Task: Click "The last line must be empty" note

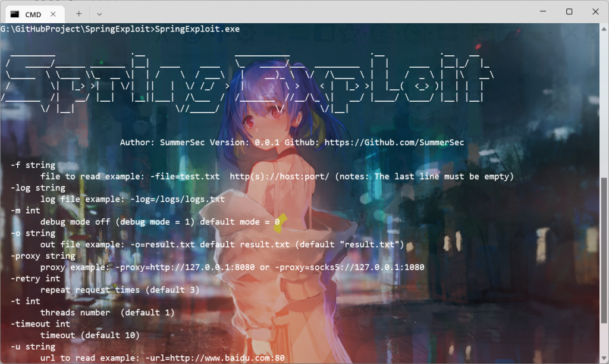Action: tap(442, 177)
